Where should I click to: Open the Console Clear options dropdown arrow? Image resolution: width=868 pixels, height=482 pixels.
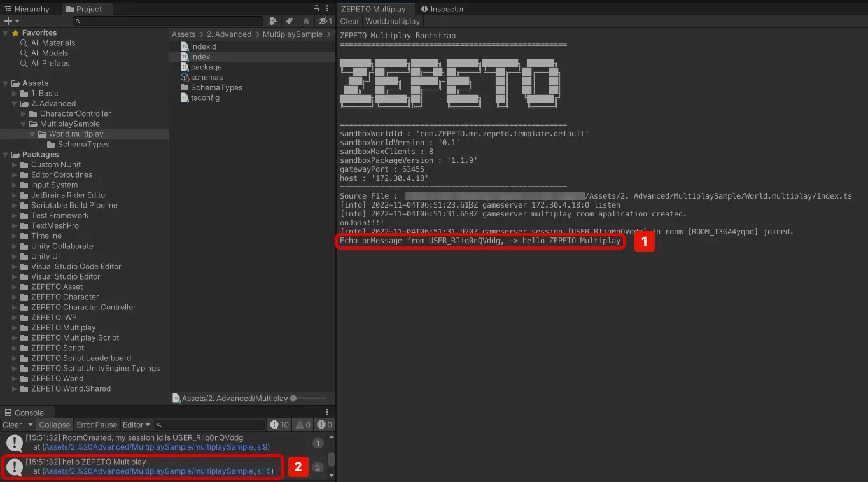click(x=29, y=425)
